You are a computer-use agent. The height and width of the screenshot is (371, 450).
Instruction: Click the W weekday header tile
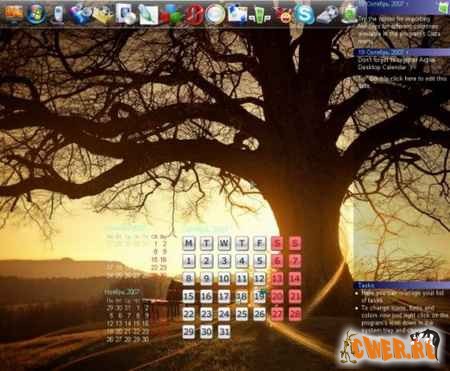pyautogui.click(x=224, y=243)
